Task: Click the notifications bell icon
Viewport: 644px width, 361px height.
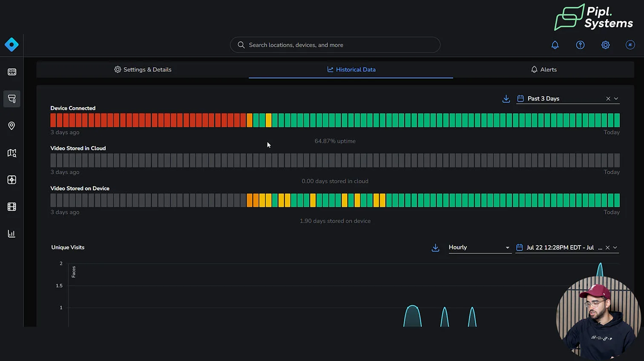Action: [x=555, y=45]
